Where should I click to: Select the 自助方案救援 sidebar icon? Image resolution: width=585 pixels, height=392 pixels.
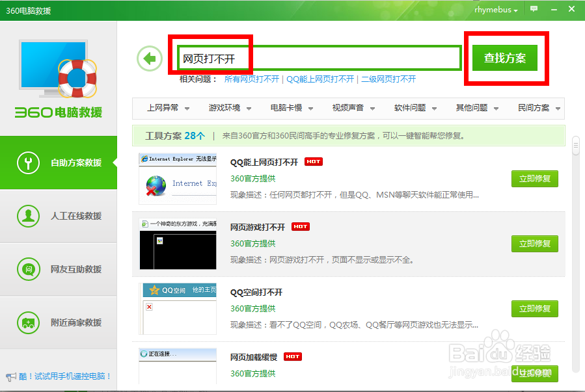tap(28, 163)
